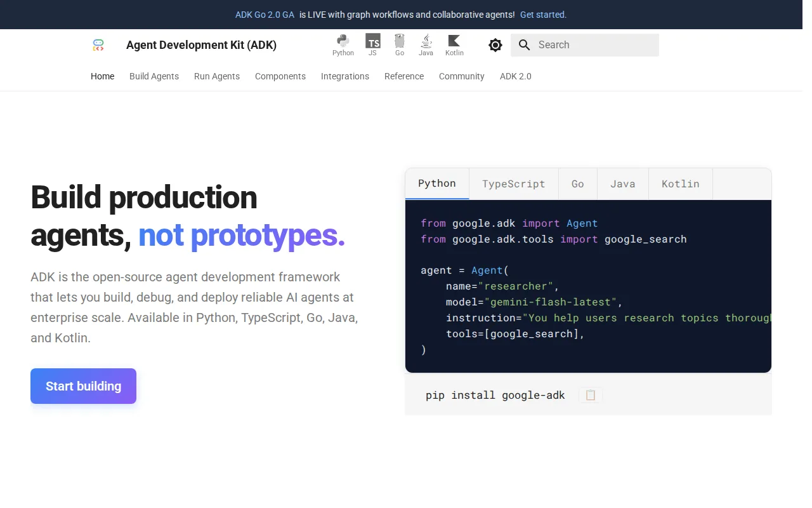Open the 'ADK Go 2.0 GA' banner link
This screenshot has height=508, width=812.
click(x=265, y=15)
